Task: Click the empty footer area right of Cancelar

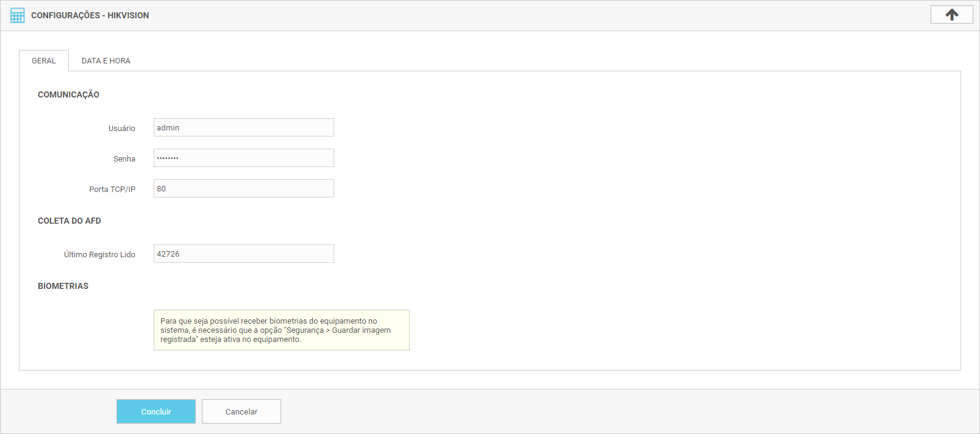Action: (x=610, y=411)
